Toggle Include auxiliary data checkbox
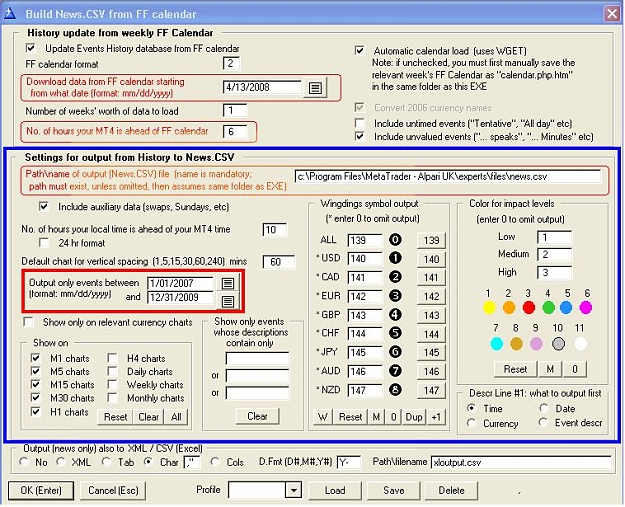 pos(44,206)
